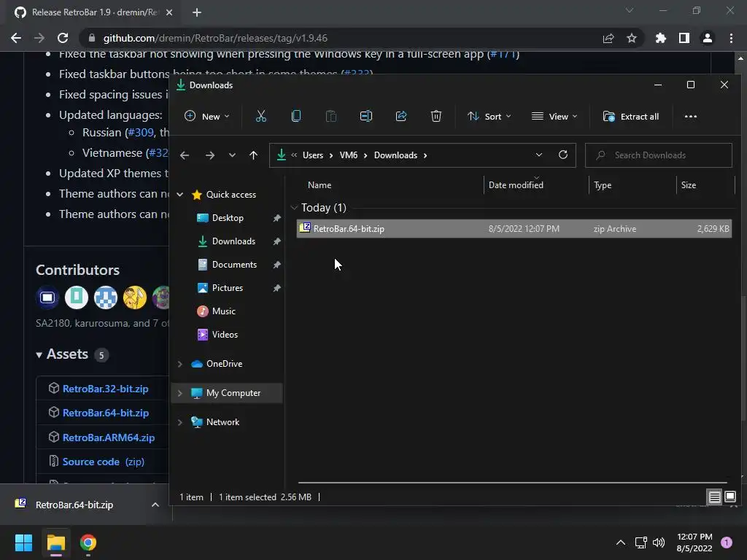This screenshot has width=747, height=560.
Task: Open the See more ellipsis menu in Explorer
Action: [690, 117]
